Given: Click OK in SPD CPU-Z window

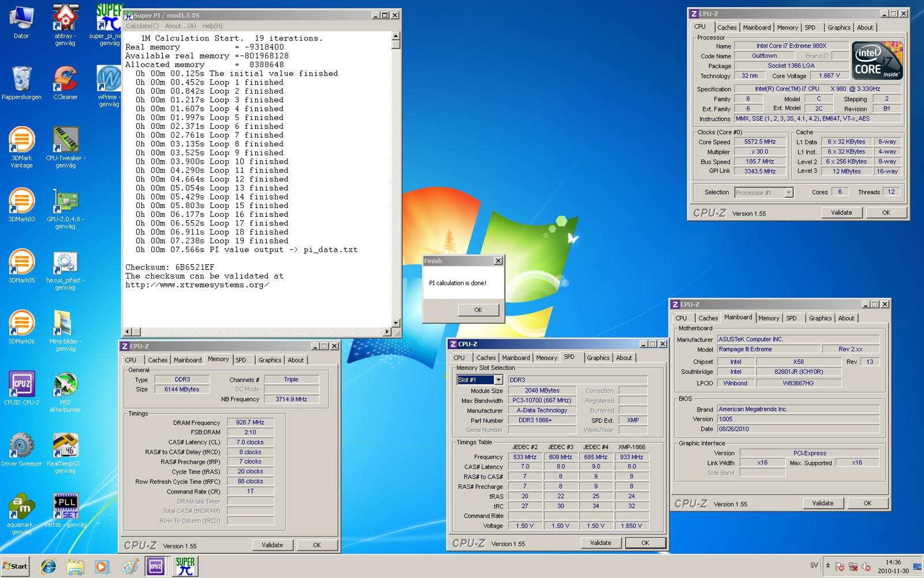Looking at the screenshot, I should (x=645, y=543).
